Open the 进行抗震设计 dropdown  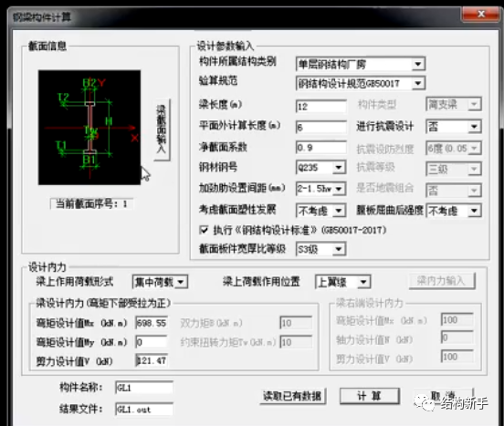coord(454,127)
